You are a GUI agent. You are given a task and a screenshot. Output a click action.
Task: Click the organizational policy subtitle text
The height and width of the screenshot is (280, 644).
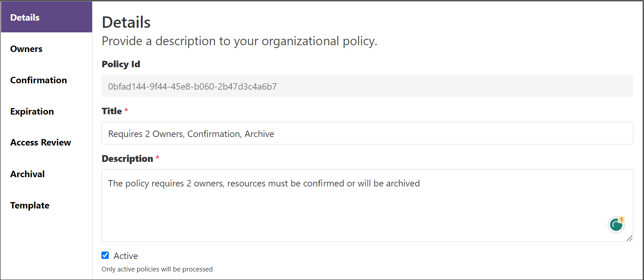point(239,41)
